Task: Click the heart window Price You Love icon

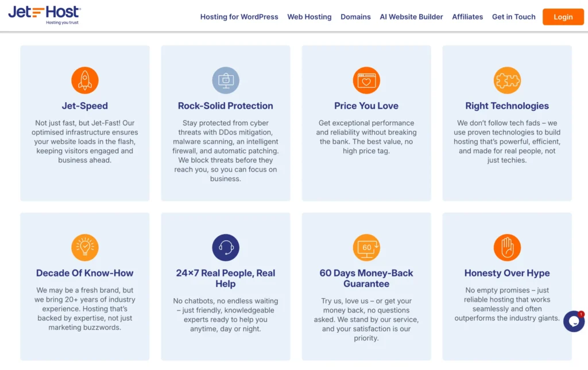Action: (x=366, y=80)
